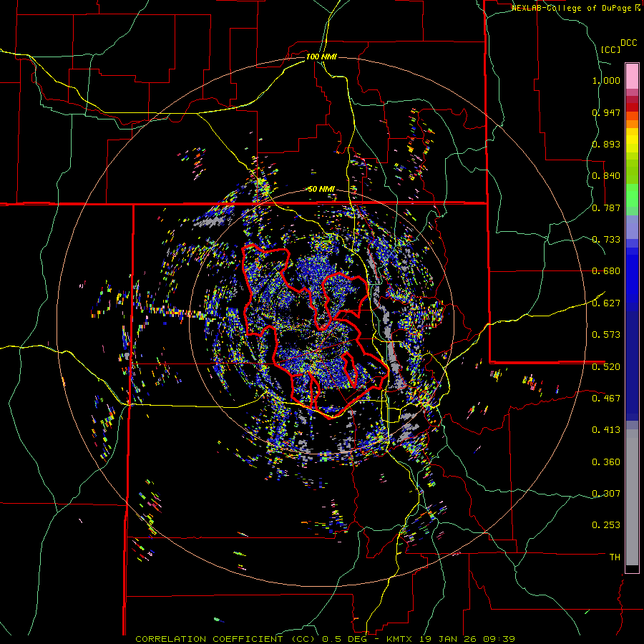Image resolution: width=644 pixels, height=644 pixels.
Task: Click the DCC label above the color bar
Action: point(628,43)
